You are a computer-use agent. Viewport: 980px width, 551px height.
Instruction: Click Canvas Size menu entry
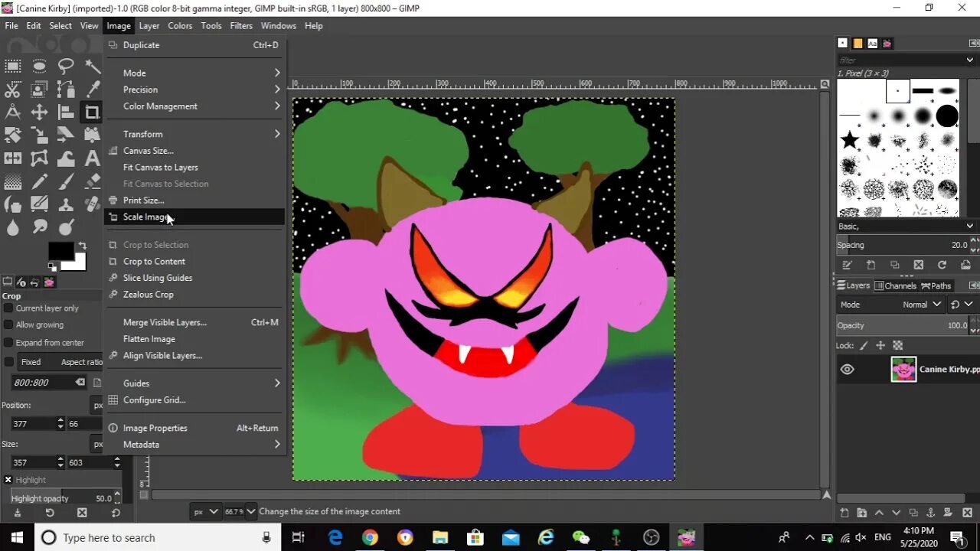point(195,151)
